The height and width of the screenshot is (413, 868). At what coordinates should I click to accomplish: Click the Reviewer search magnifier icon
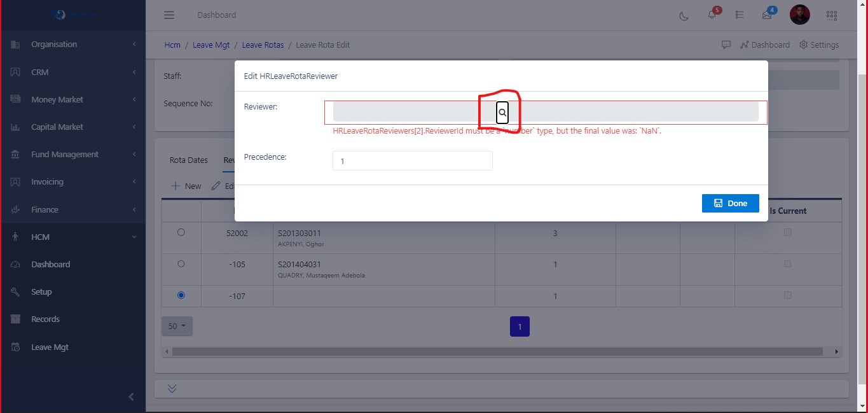pos(502,112)
